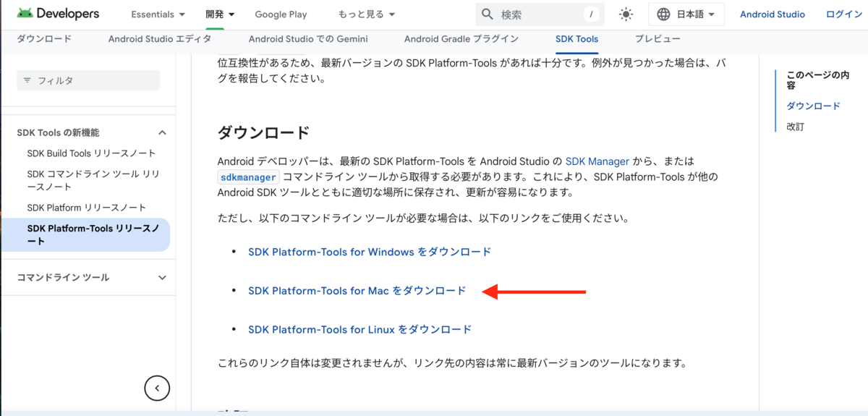Open the もっと見る dropdown menu
The height and width of the screenshot is (416, 868).
pyautogui.click(x=367, y=14)
